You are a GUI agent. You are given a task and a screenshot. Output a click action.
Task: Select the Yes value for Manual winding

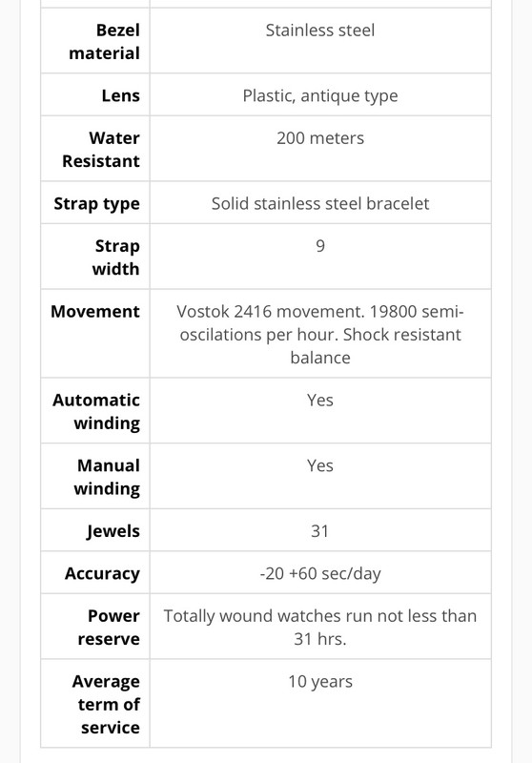coord(320,465)
